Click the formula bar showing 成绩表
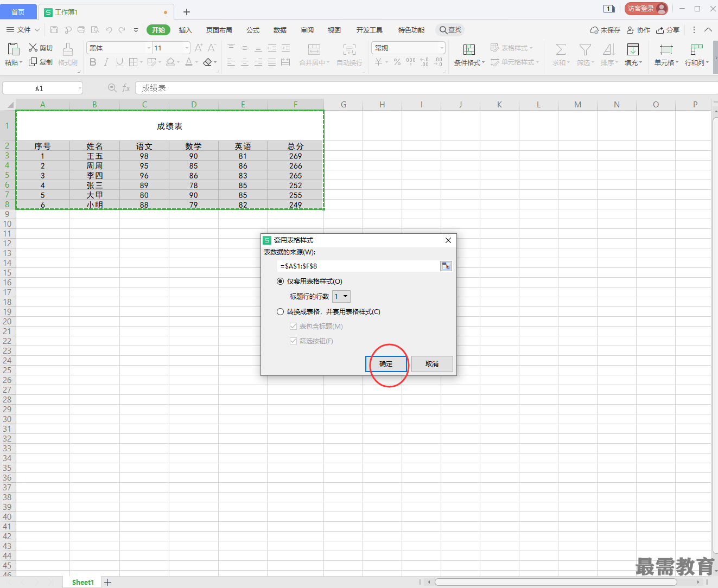The width and height of the screenshot is (718, 588). coord(426,88)
